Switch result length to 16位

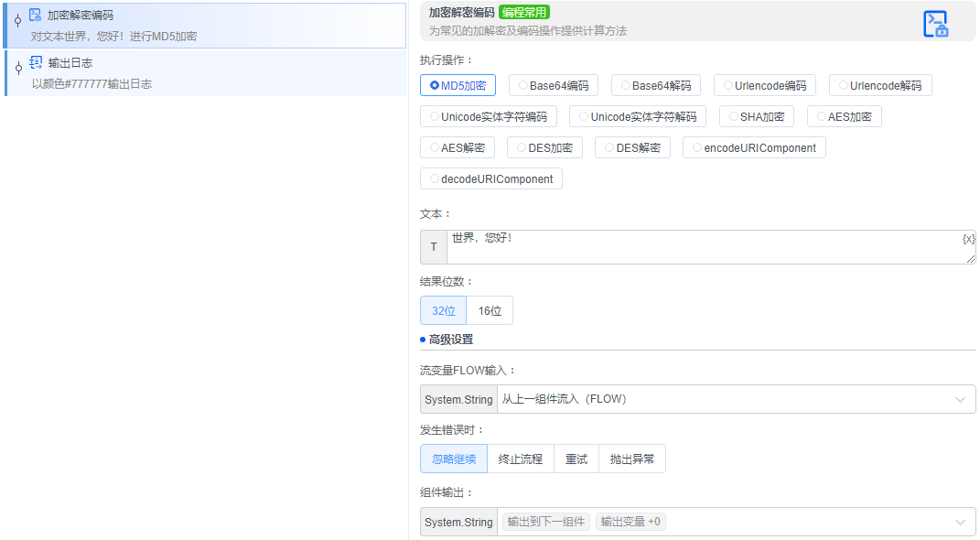pyautogui.click(x=490, y=310)
